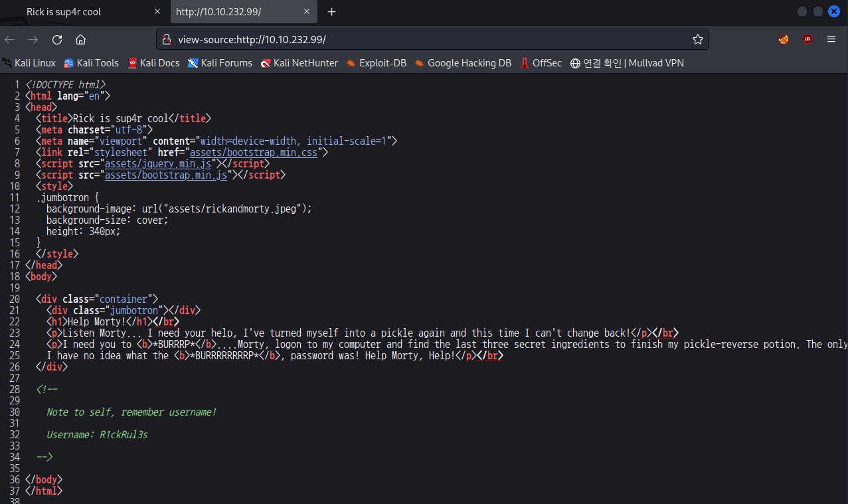The image size is (848, 504).
Task: Open the Kali Linux bookmark
Action: pos(29,63)
